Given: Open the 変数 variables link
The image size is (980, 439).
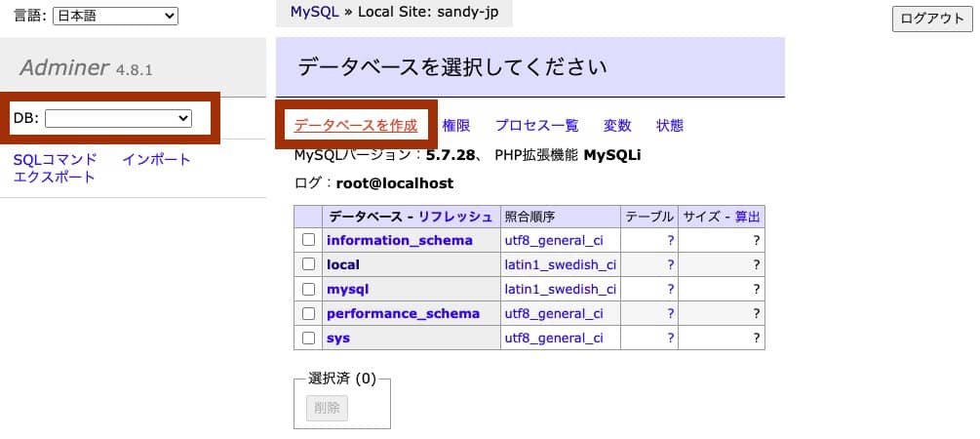Looking at the screenshot, I should 617,126.
